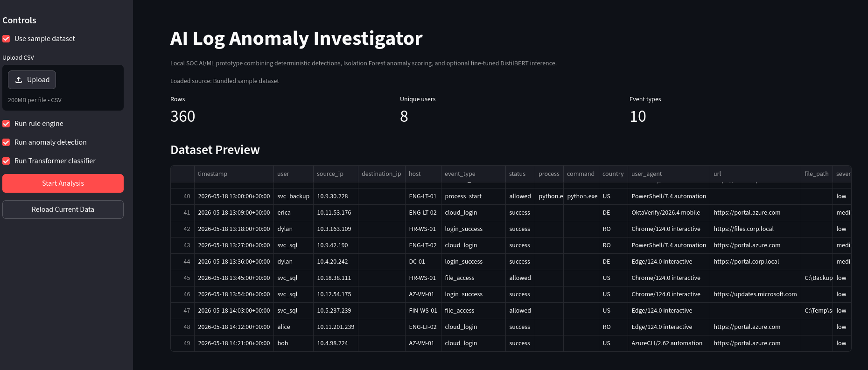Select the source_ip column header

pyautogui.click(x=336, y=174)
